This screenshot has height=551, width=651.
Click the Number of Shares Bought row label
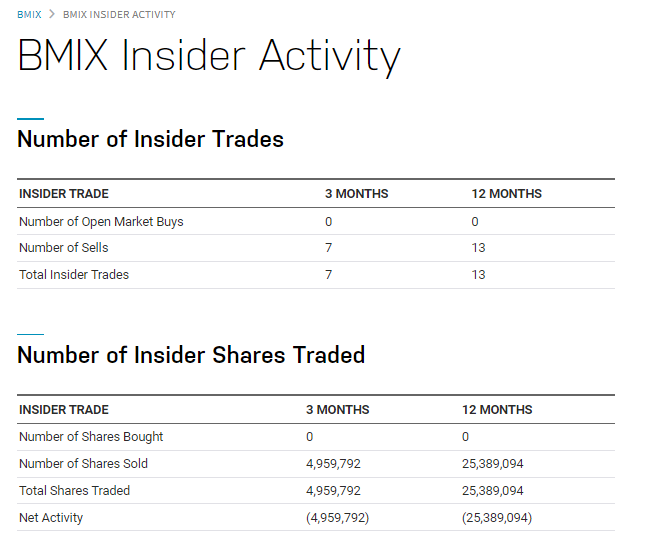point(91,437)
